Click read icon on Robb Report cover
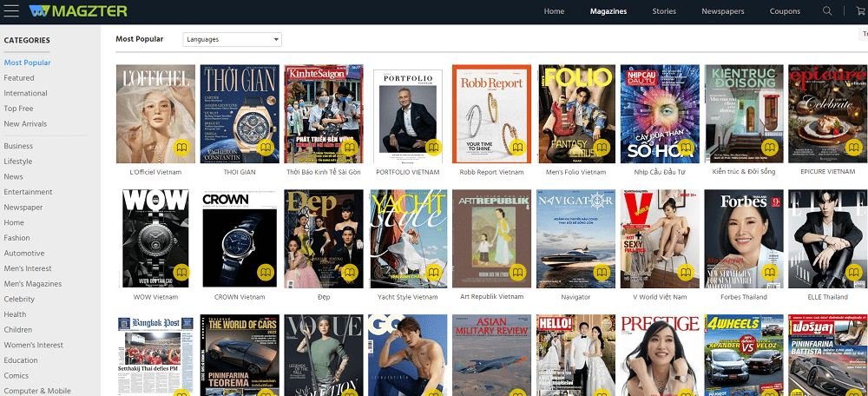 pyautogui.click(x=517, y=148)
